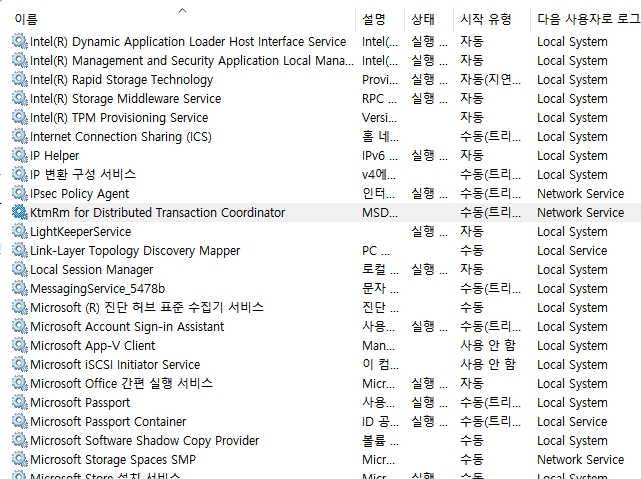Click the gear icon for Intel(R) Dynamic Application Loader
The width and height of the screenshot is (641, 479).
pyautogui.click(x=20, y=41)
